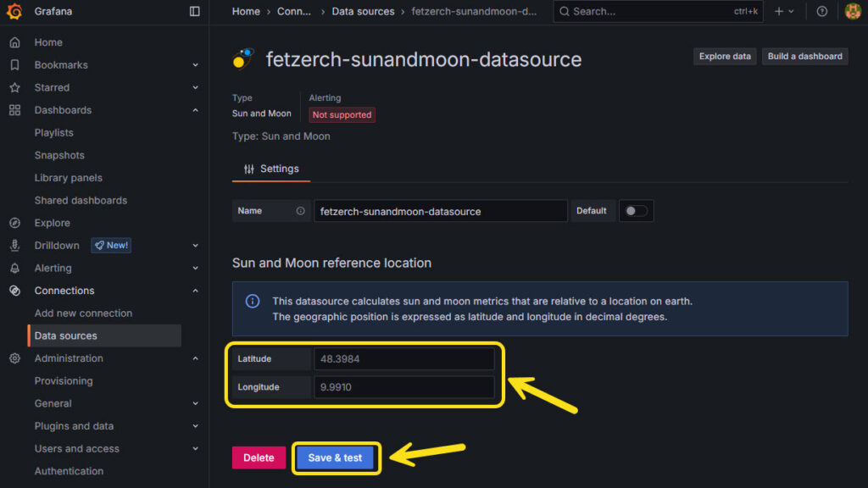868x488 pixels.
Task: Go to the Conn... breadcrumb link
Action: point(294,11)
